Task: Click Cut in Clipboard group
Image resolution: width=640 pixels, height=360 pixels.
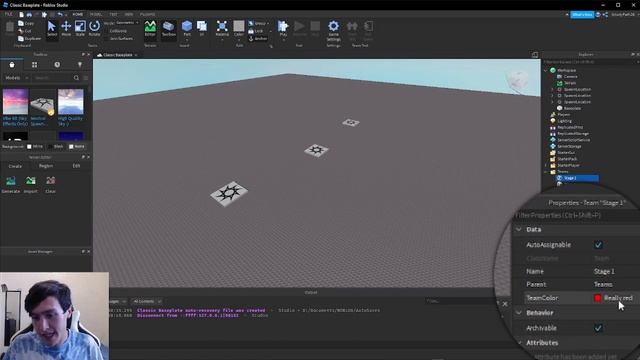Action: (x=25, y=31)
